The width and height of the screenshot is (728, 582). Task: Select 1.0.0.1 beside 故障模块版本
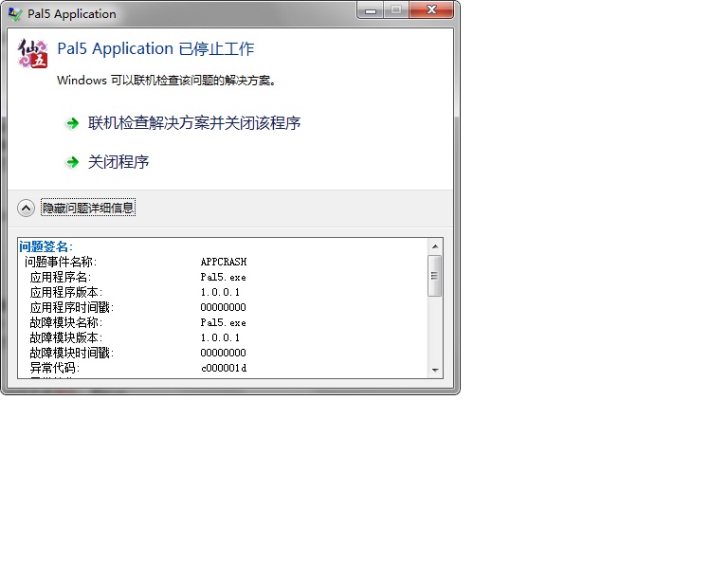click(220, 337)
